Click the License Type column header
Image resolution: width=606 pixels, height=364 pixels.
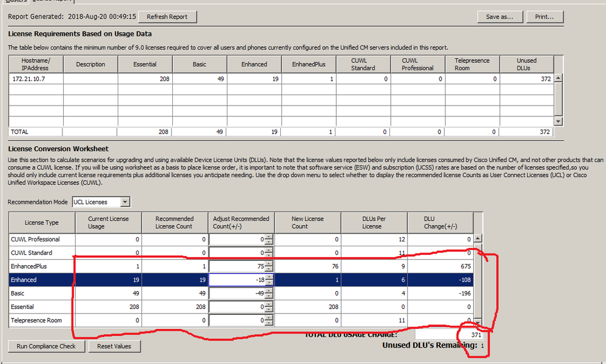pyautogui.click(x=42, y=223)
